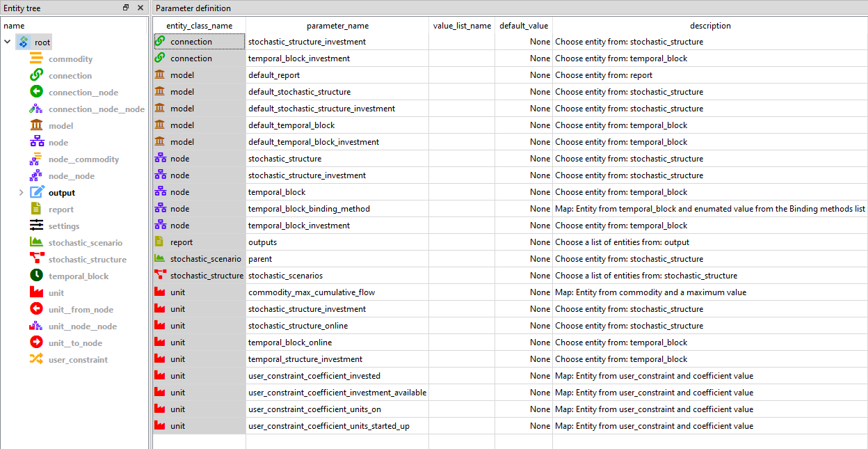Click the description column header

point(710,26)
